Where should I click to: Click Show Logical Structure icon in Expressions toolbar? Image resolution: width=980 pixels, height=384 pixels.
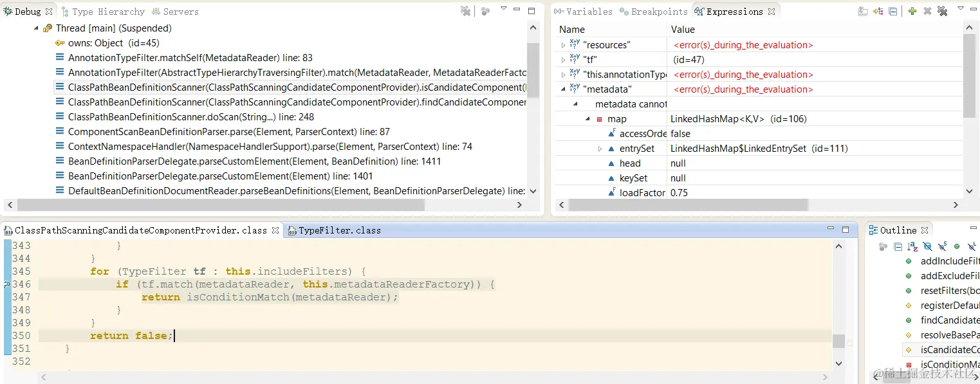click(878, 11)
